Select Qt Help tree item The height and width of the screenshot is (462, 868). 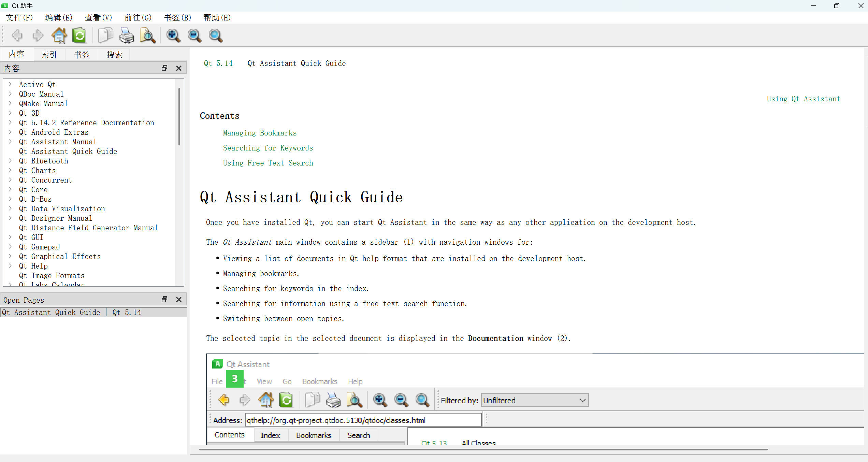(x=33, y=266)
